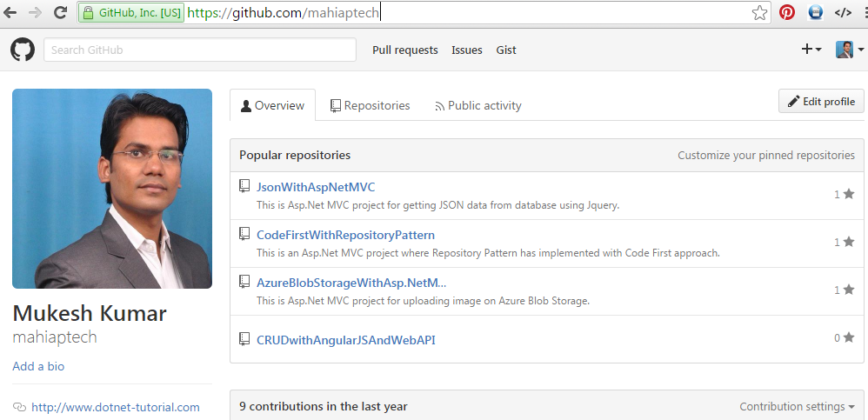Click the repo icon beside CRUDwithAngularJSAndWebAPI
868x420 pixels.
pos(244,339)
